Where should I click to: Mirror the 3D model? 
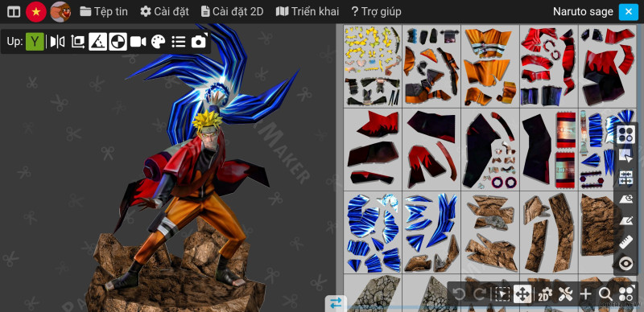coord(57,42)
